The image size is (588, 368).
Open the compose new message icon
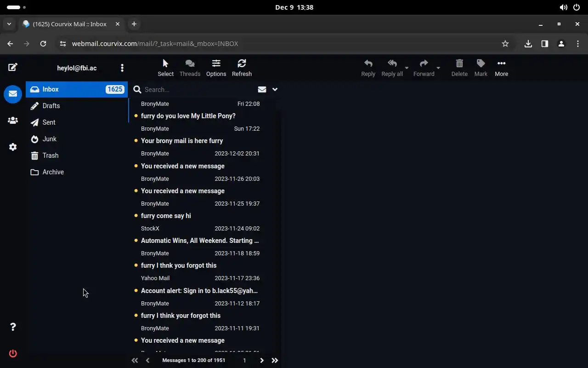(x=13, y=67)
